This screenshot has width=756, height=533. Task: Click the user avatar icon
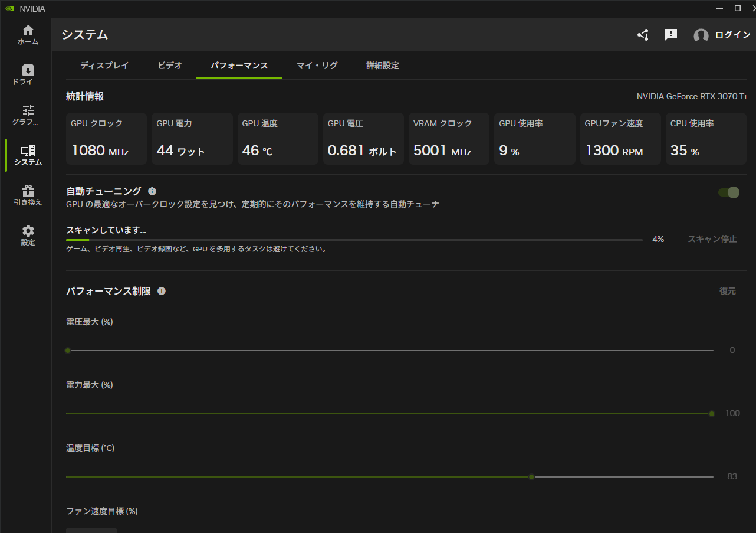tap(701, 35)
